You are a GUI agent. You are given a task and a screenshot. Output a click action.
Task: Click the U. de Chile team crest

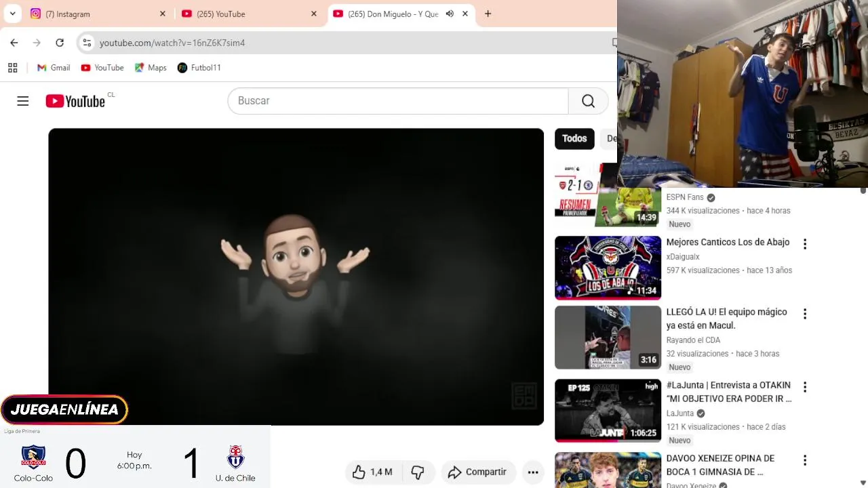pyautogui.click(x=235, y=457)
